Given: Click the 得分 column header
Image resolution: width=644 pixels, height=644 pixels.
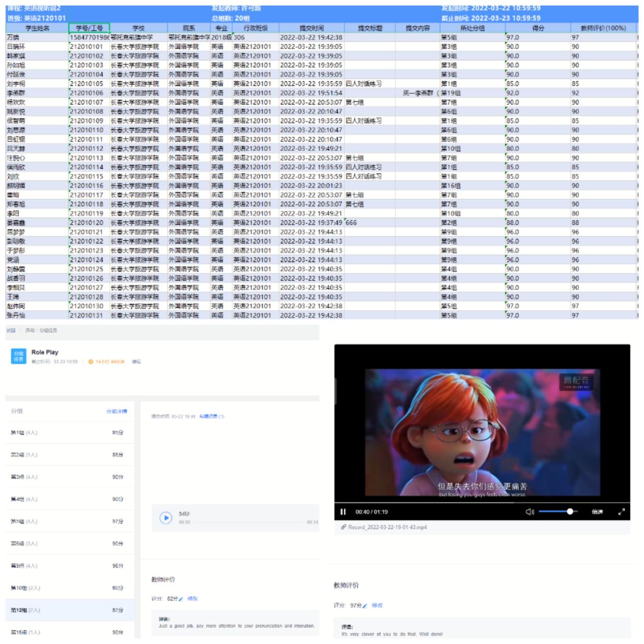Looking at the screenshot, I should 538,28.
